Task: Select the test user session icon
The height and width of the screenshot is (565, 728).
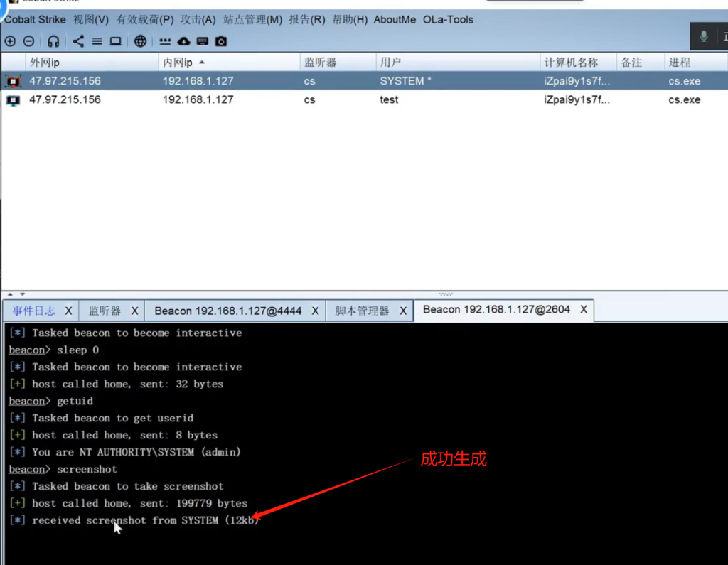Action: point(13,99)
